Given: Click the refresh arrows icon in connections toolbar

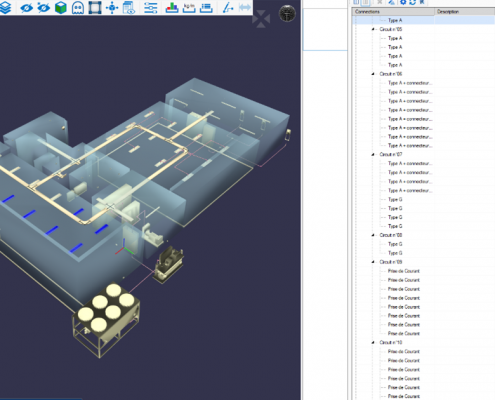Looking at the screenshot, I should click(413, 2).
